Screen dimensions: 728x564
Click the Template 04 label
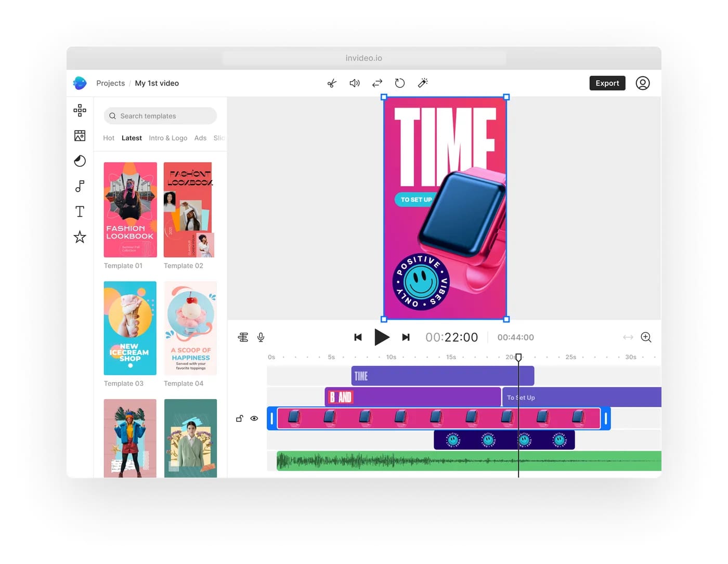click(x=184, y=384)
